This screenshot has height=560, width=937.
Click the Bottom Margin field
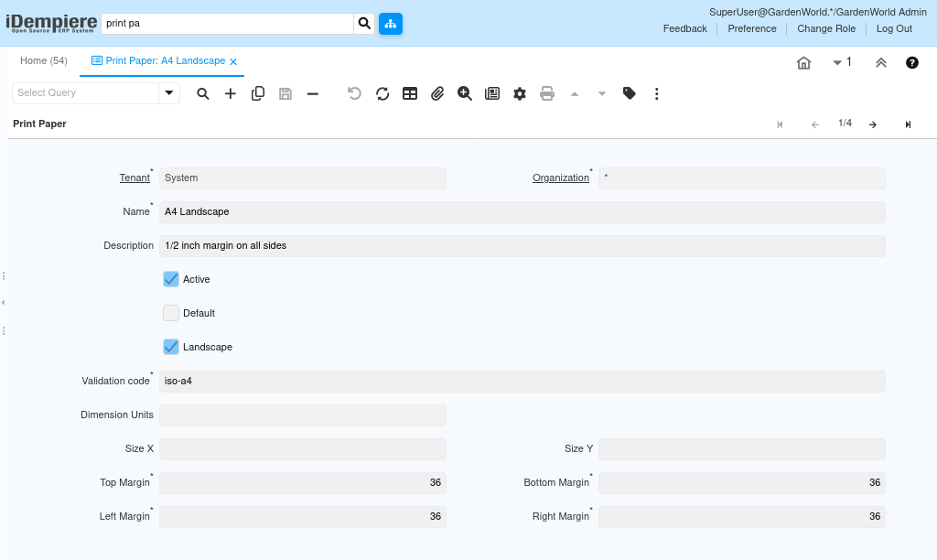[741, 483]
